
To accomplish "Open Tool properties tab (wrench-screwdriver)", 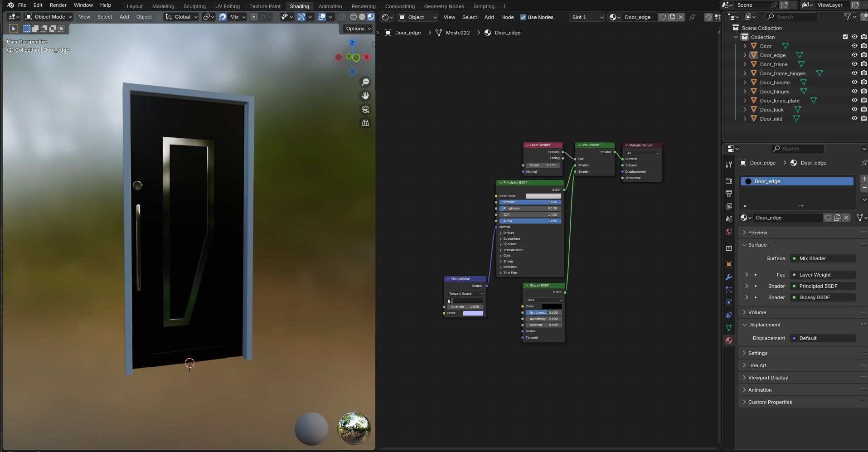I will [x=729, y=164].
